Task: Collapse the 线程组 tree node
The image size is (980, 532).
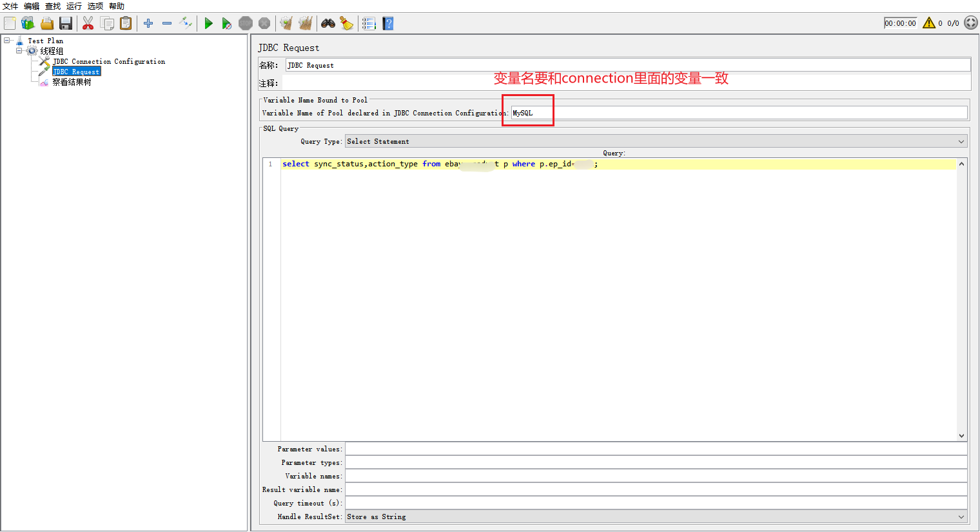Action: [x=19, y=50]
